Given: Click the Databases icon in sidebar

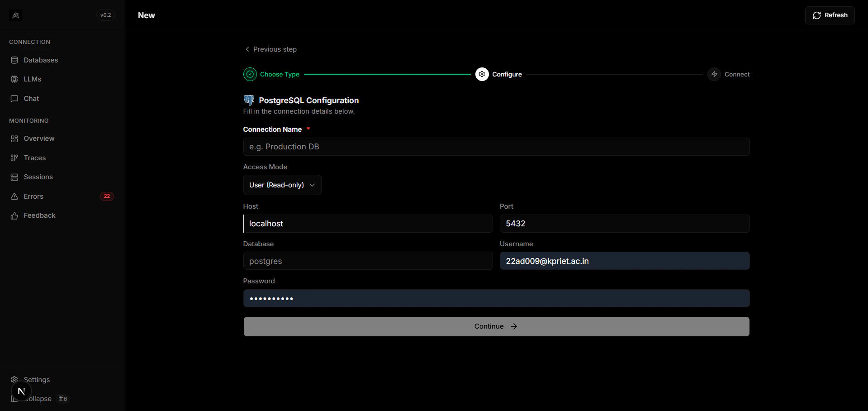Looking at the screenshot, I should point(14,60).
